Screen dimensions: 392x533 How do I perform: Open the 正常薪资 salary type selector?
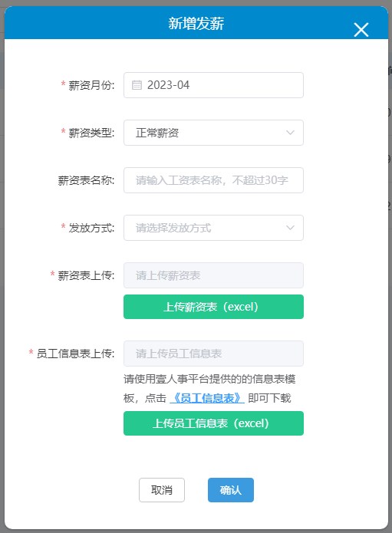coord(213,133)
